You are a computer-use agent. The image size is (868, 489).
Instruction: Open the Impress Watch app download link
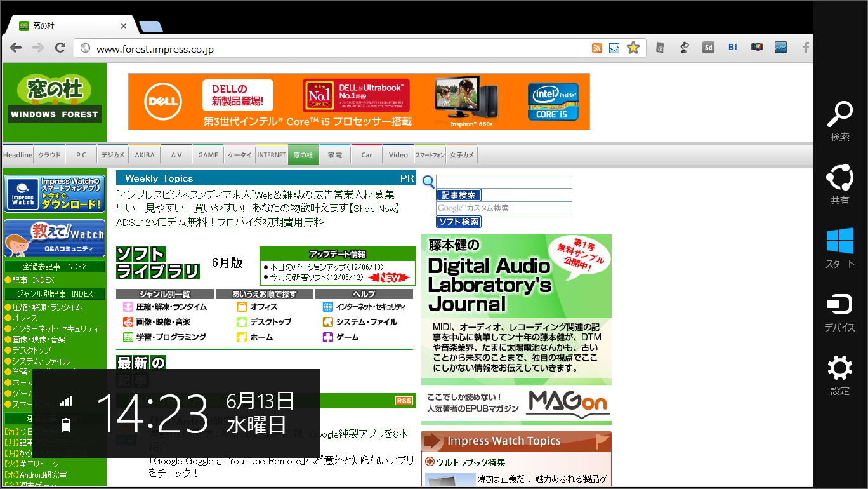[55, 193]
